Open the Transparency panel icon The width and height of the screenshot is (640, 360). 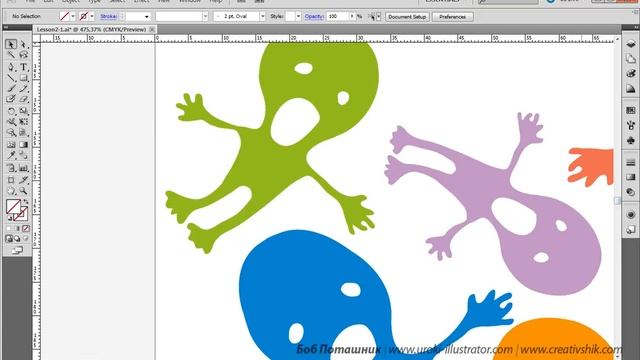click(631, 192)
